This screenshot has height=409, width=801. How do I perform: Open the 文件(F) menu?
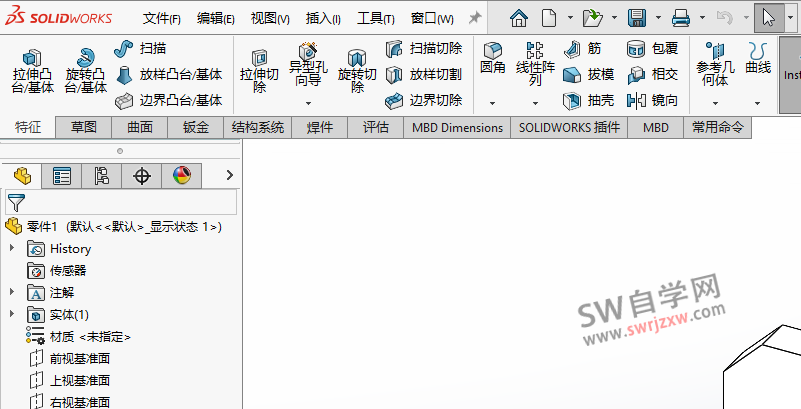point(161,19)
